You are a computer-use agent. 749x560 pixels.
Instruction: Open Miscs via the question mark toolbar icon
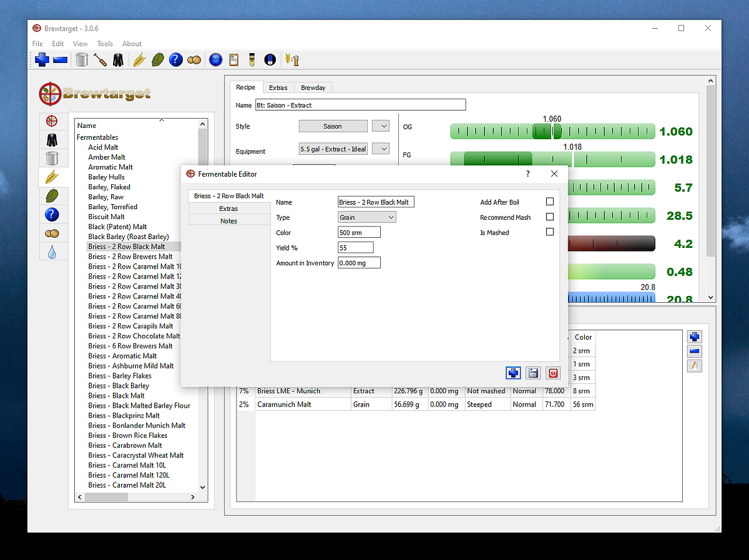(176, 60)
